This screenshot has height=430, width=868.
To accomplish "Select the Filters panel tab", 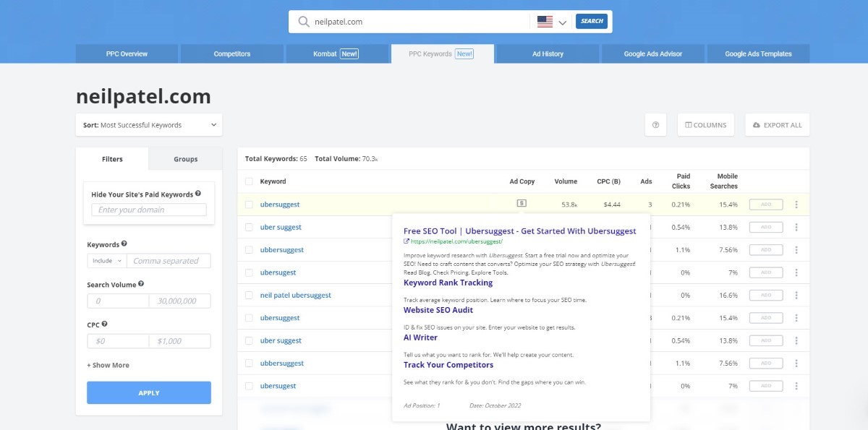I will (112, 159).
